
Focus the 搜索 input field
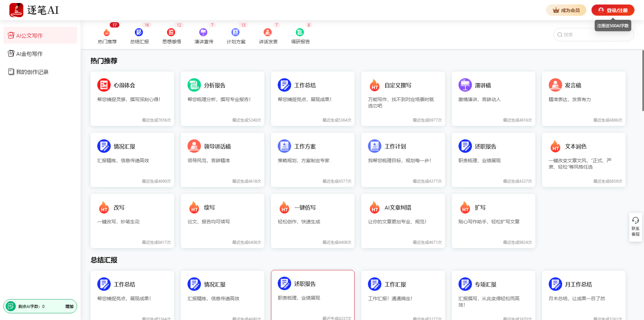pos(593,35)
